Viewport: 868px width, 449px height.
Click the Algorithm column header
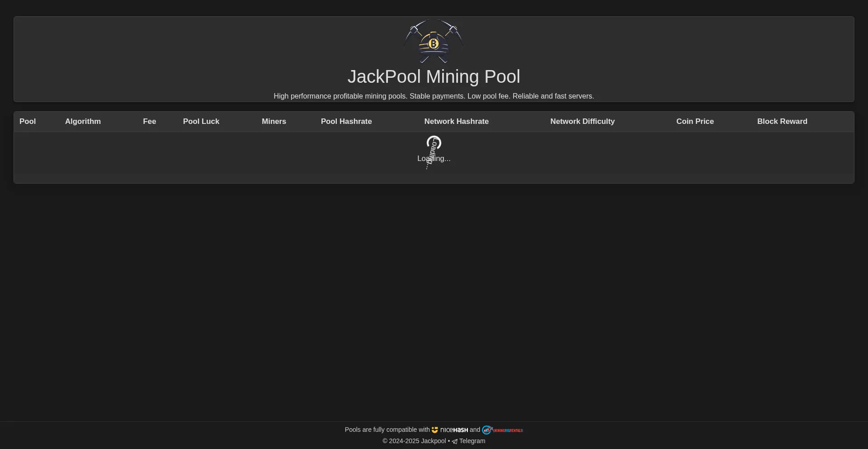click(x=83, y=121)
